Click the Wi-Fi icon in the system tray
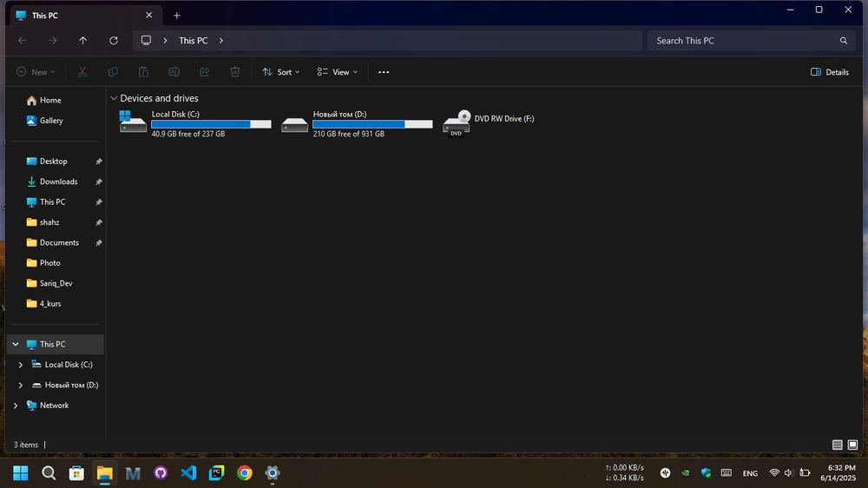Viewport: 868px width, 488px height. [x=774, y=472]
